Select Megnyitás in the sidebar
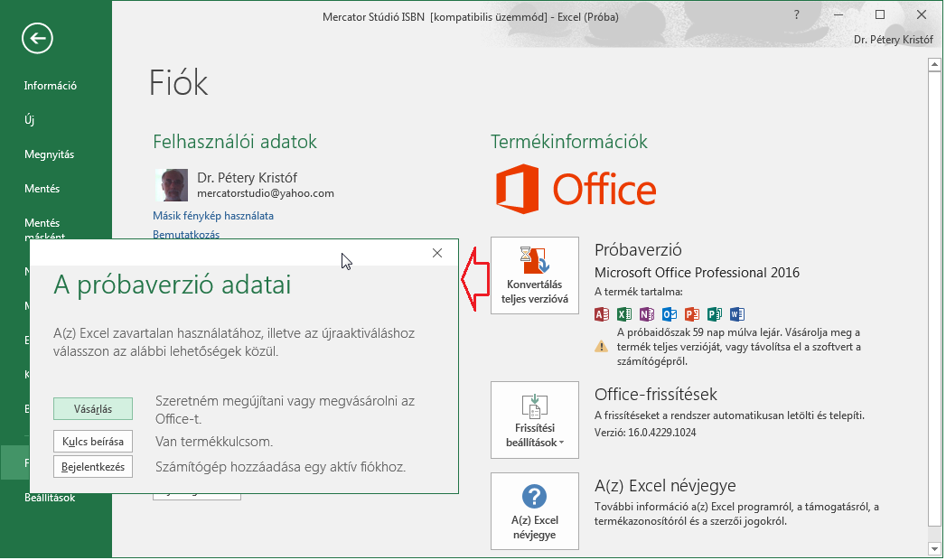Screen dimensions: 946x560 pyautogui.click(x=49, y=154)
